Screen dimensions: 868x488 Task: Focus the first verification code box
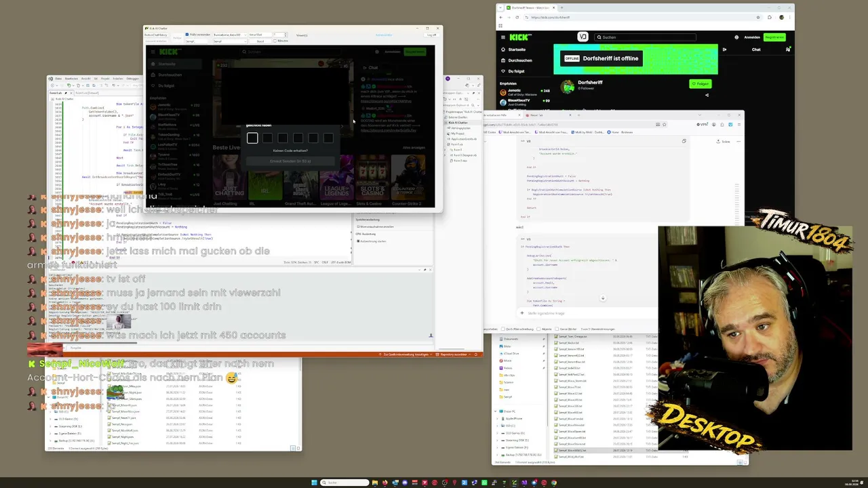coord(252,138)
